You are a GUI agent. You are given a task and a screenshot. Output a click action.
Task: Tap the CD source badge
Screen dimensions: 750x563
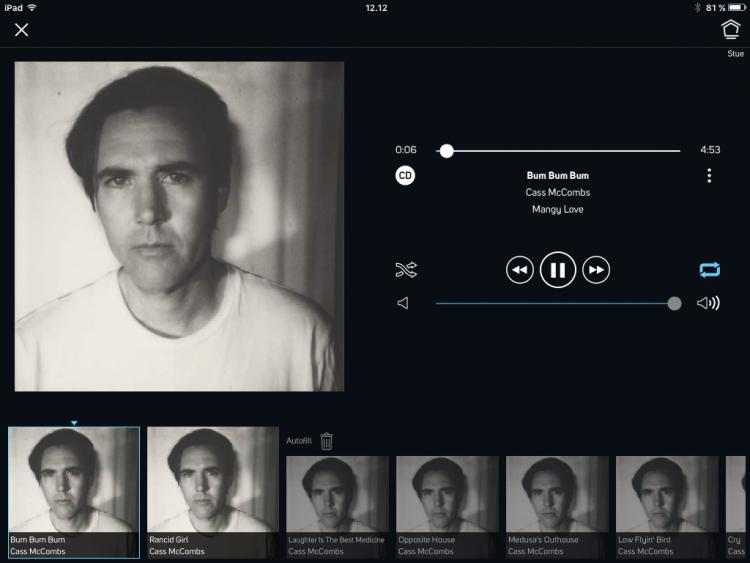coord(405,176)
